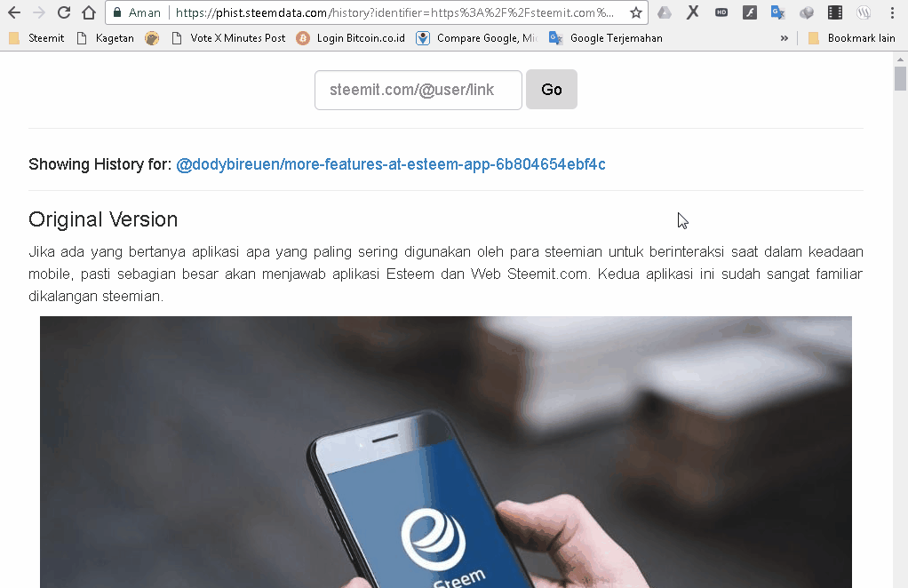
Task: Open the Vote X Minutes Post bookmark
Action: pos(228,38)
